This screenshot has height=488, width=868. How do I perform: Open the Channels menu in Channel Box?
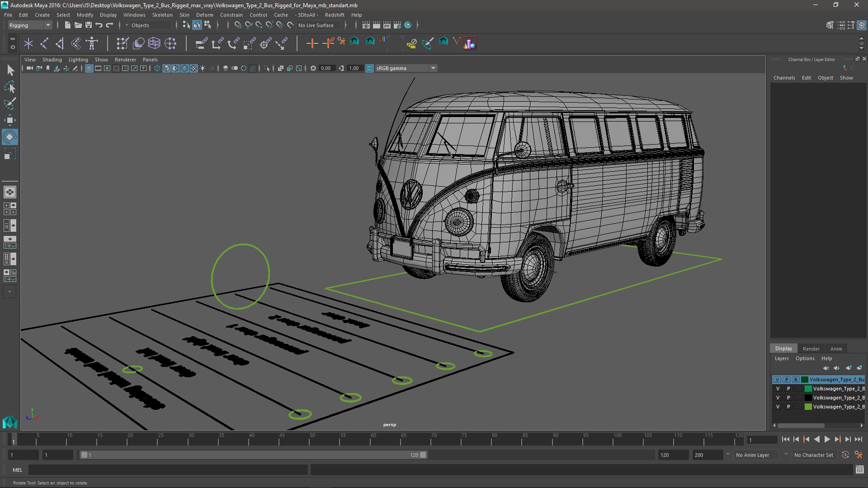pos(784,78)
